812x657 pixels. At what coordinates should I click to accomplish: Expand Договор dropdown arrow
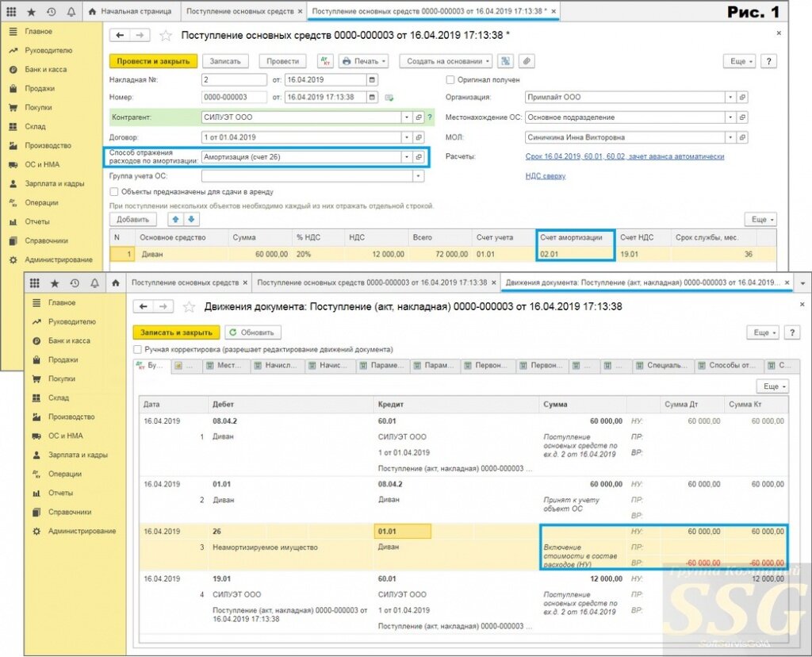407,137
